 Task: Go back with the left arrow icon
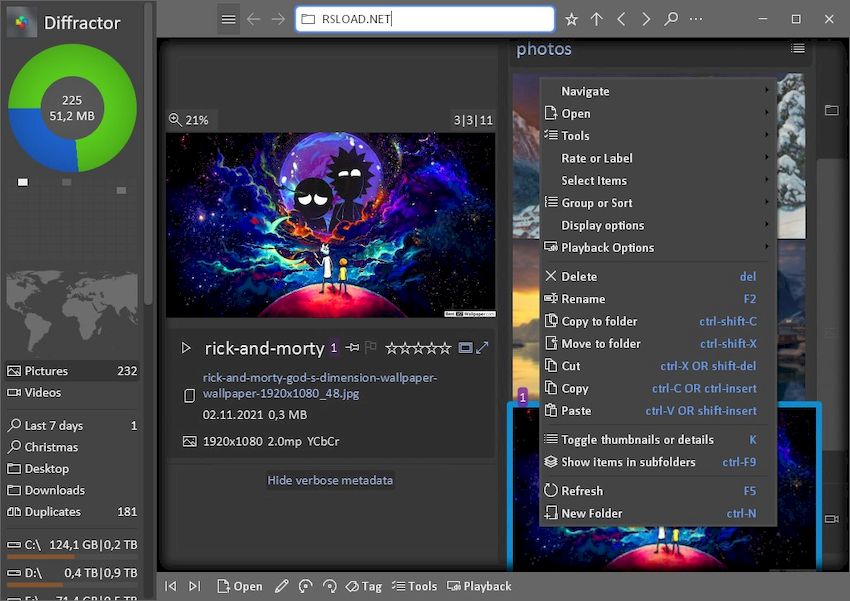click(x=253, y=19)
